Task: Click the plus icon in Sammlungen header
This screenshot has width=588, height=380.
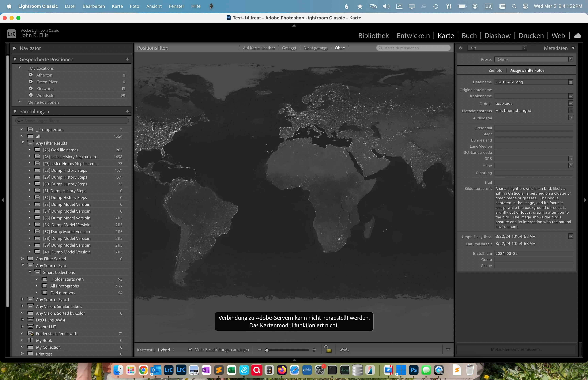Action: (127, 111)
